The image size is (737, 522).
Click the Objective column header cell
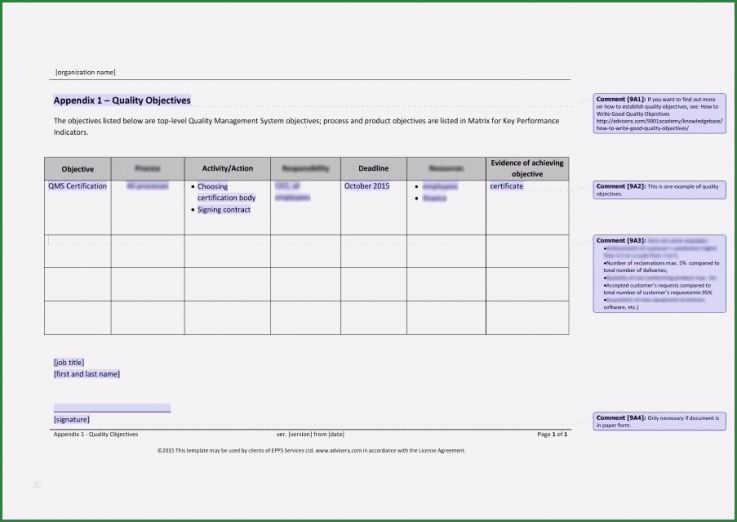point(78,169)
